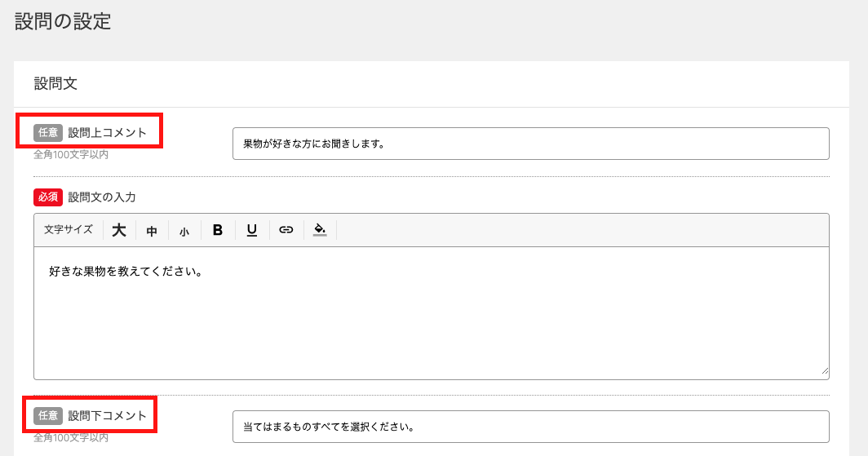Click the red 必須 badge
The image size is (868, 456).
(48, 197)
